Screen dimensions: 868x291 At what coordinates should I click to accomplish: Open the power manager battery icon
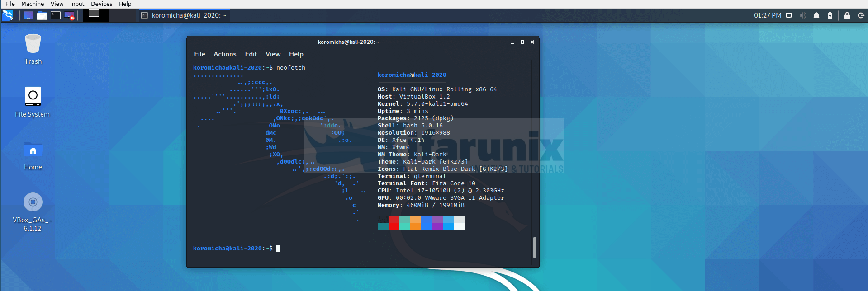830,15
